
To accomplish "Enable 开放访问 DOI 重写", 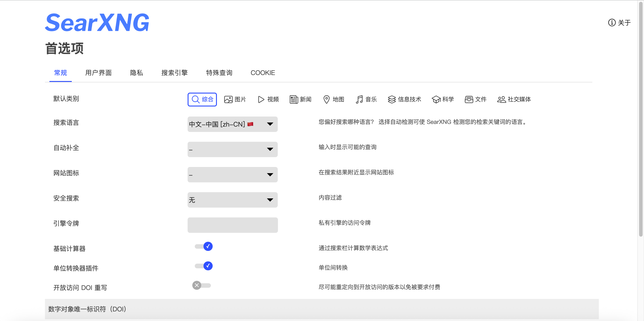I will [x=201, y=285].
